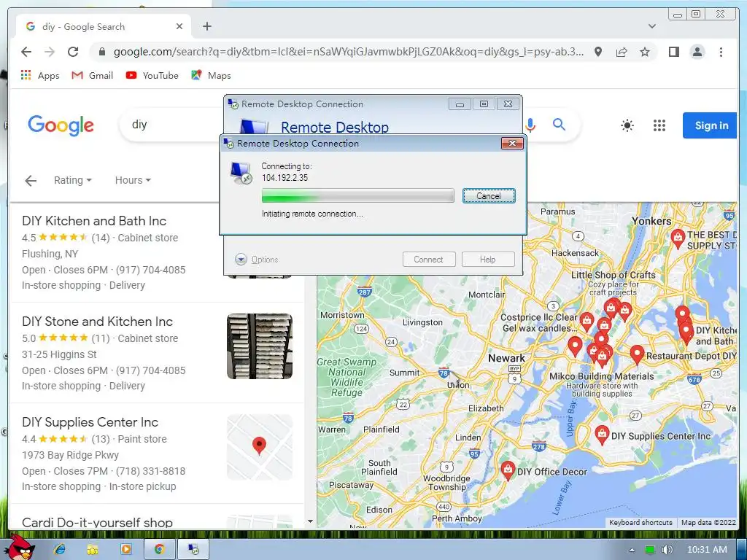Click the Google logo
This screenshot has width=747, height=560.
point(61,125)
